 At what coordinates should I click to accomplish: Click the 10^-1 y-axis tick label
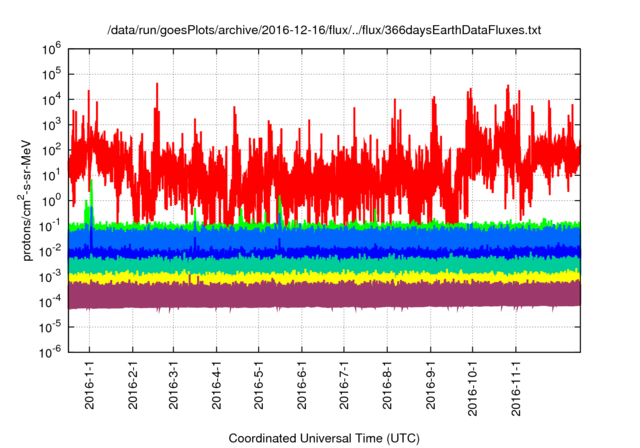50,226
